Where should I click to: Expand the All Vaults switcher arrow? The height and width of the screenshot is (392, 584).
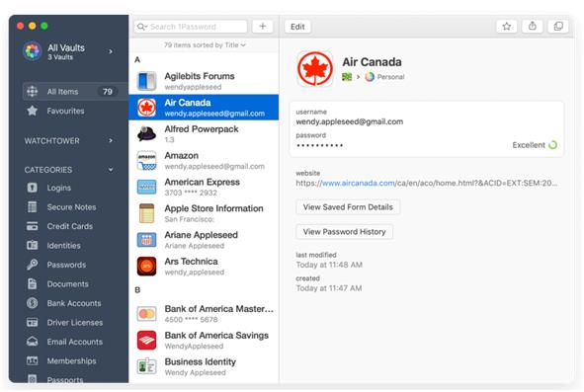coord(111,51)
